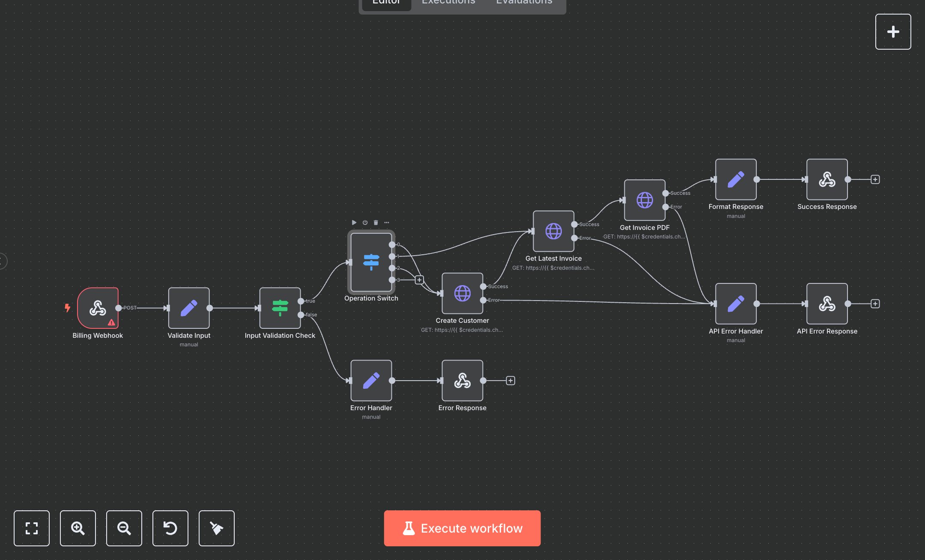
Task: Select the Billing Webhook trigger node
Action: tap(98, 308)
